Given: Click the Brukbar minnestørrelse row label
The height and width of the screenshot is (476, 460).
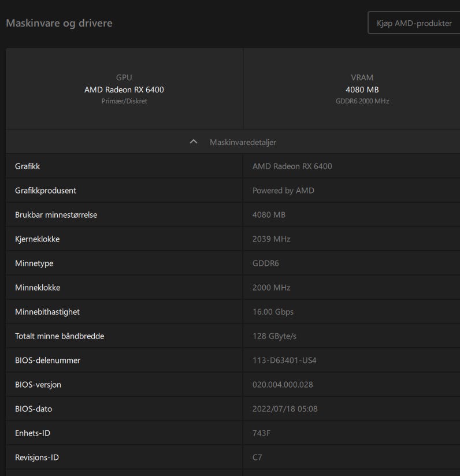Looking at the screenshot, I should [x=56, y=215].
